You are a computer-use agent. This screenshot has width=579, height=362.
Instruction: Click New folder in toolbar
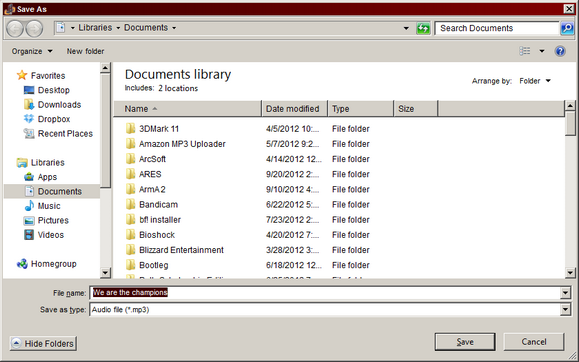(x=85, y=51)
